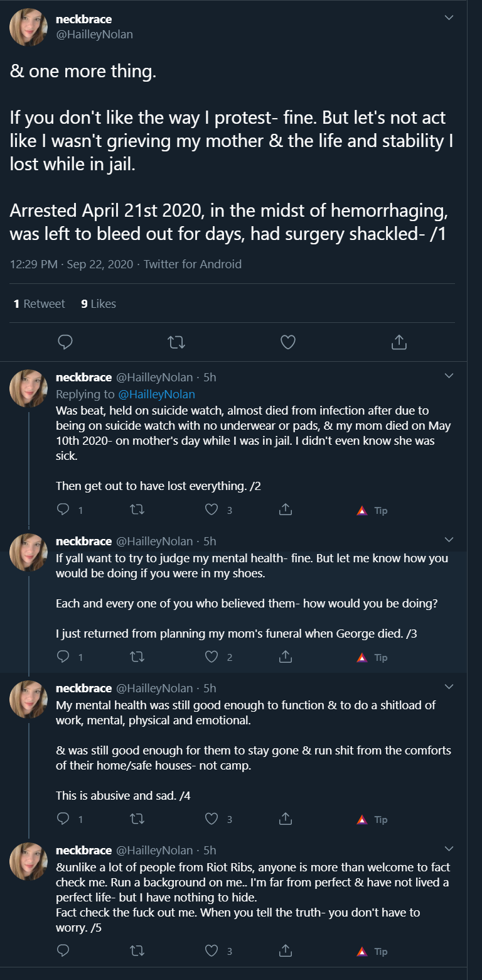View the 9 Likes list
This screenshot has height=980, width=482.
[x=99, y=303]
